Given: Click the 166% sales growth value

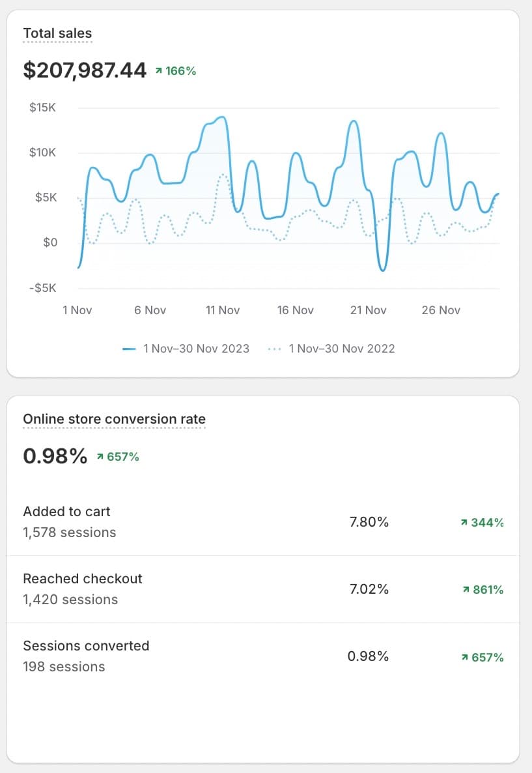Looking at the screenshot, I should 181,71.
